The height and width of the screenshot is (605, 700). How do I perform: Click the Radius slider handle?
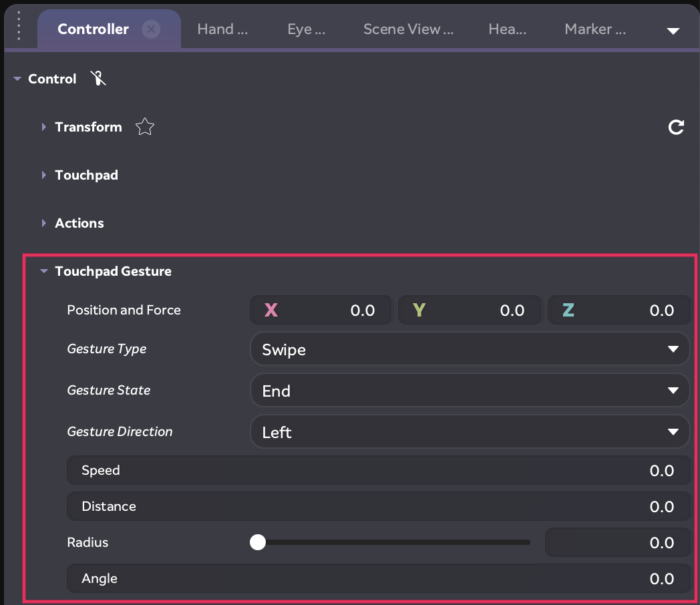[x=258, y=542]
